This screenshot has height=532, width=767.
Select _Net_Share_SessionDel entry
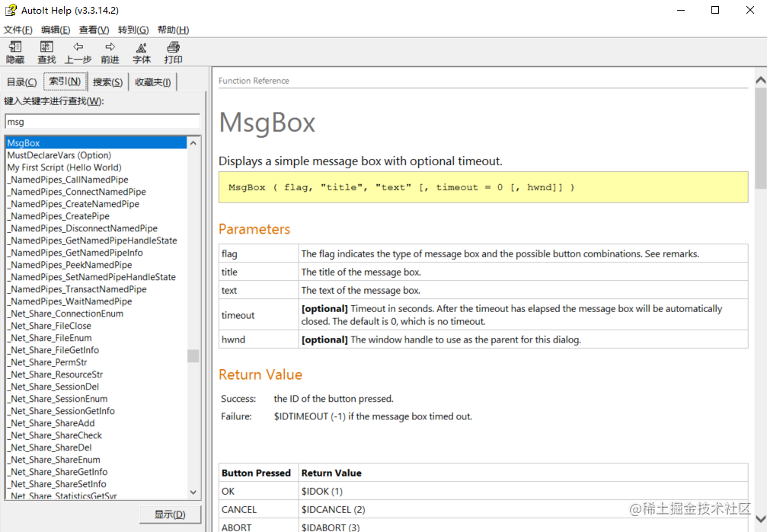tap(53, 387)
